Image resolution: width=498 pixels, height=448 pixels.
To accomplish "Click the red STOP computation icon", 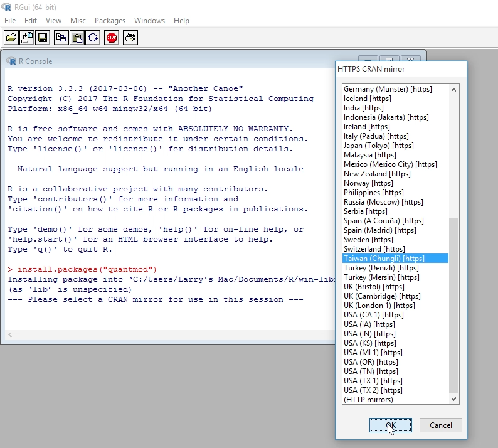I will pyautogui.click(x=112, y=38).
